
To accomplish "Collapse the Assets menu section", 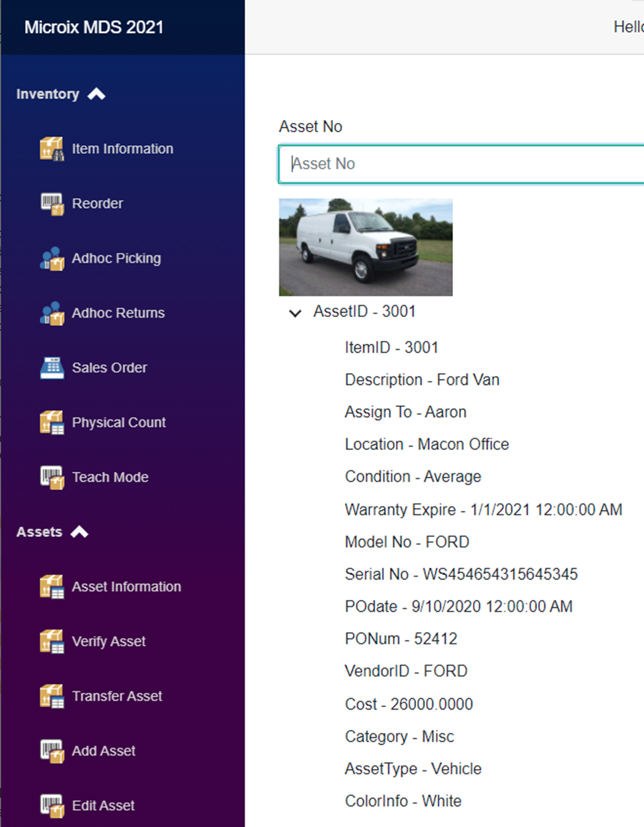I will tap(79, 532).
